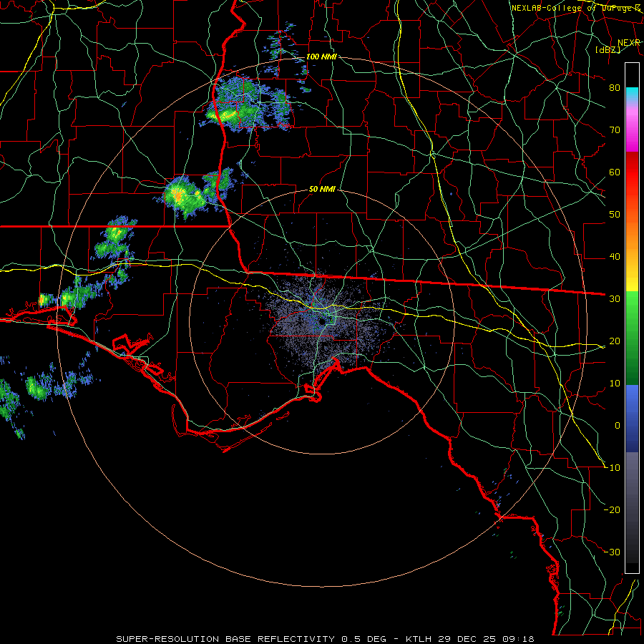
Task: Click the red band of the reflectivity color bar
Action: point(632,172)
